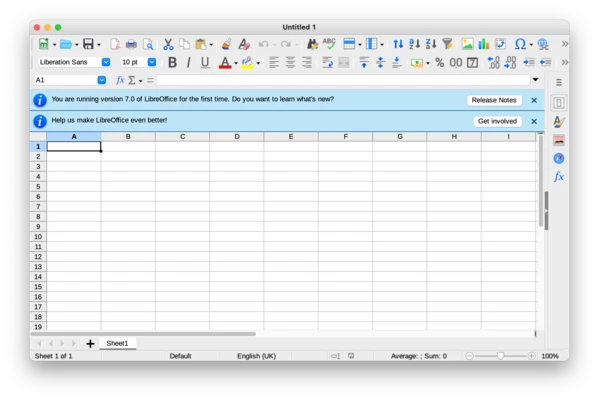Close the Help us infobar

coord(534,121)
